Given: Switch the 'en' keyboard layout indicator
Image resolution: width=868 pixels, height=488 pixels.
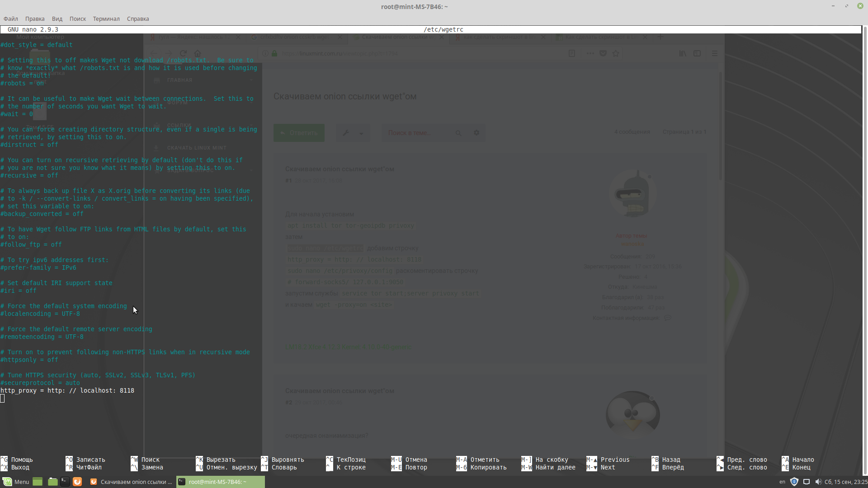Looking at the screenshot, I should click(782, 482).
